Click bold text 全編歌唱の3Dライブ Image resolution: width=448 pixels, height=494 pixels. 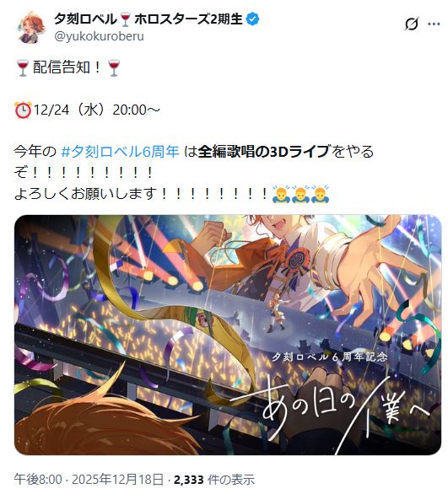click(265, 152)
